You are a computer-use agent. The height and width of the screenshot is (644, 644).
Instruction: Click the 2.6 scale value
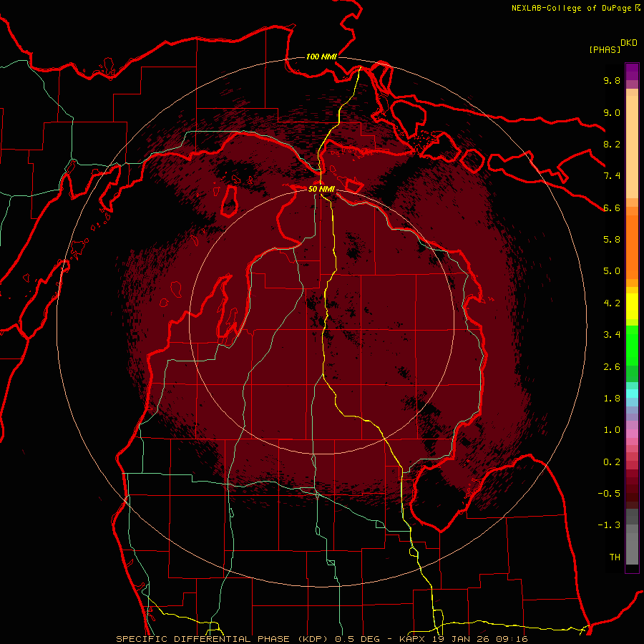[612, 367]
